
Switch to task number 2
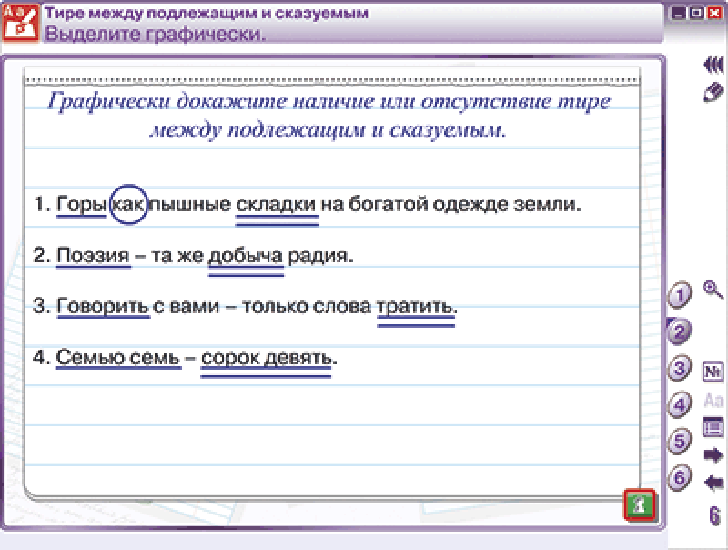[680, 333]
